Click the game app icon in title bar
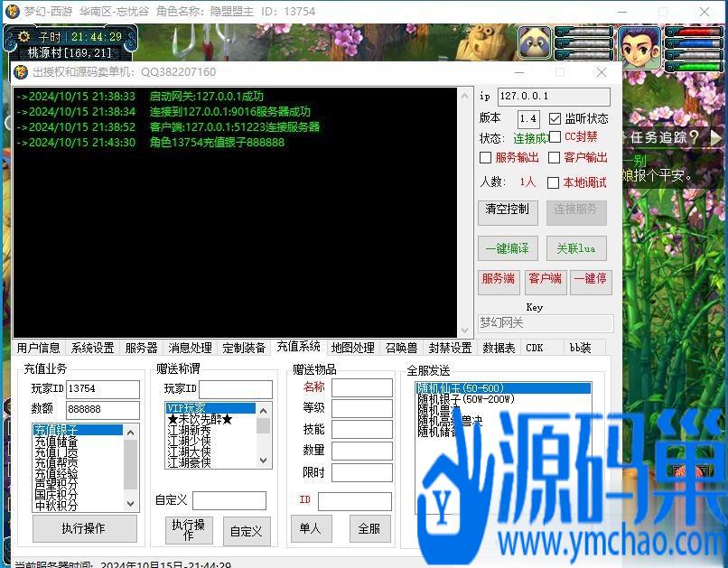 point(11,11)
